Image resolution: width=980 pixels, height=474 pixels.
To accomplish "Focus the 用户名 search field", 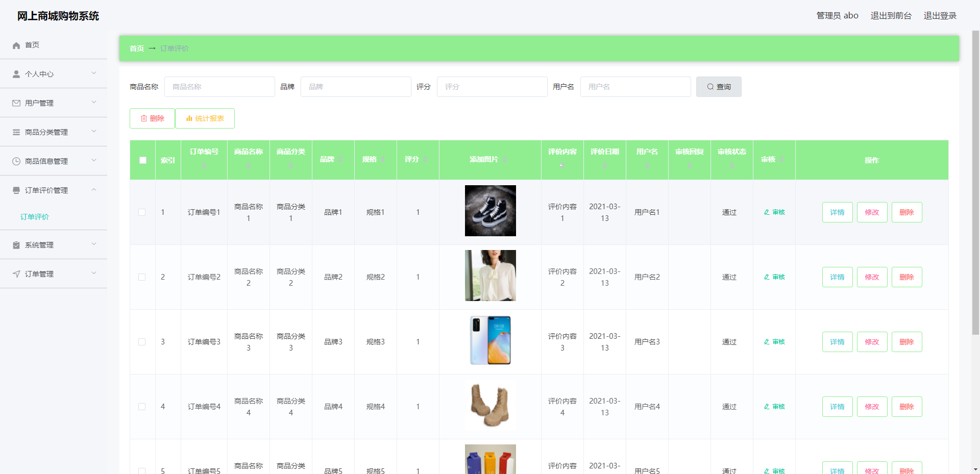I will pyautogui.click(x=635, y=87).
